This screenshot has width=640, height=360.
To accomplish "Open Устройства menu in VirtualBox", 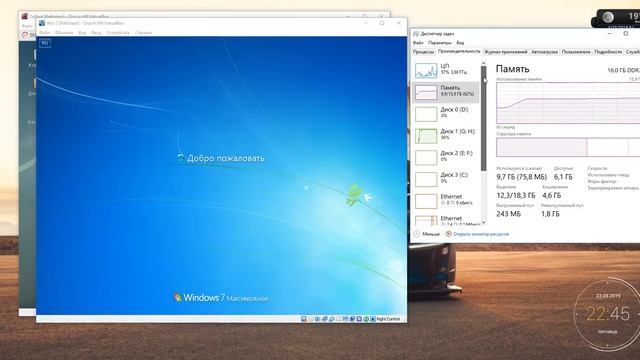I will coord(118,33).
